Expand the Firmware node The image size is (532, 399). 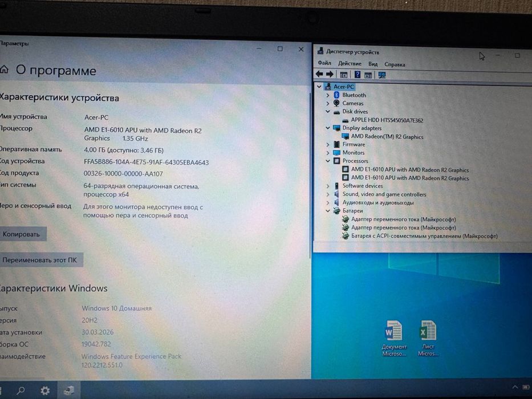pyautogui.click(x=328, y=145)
